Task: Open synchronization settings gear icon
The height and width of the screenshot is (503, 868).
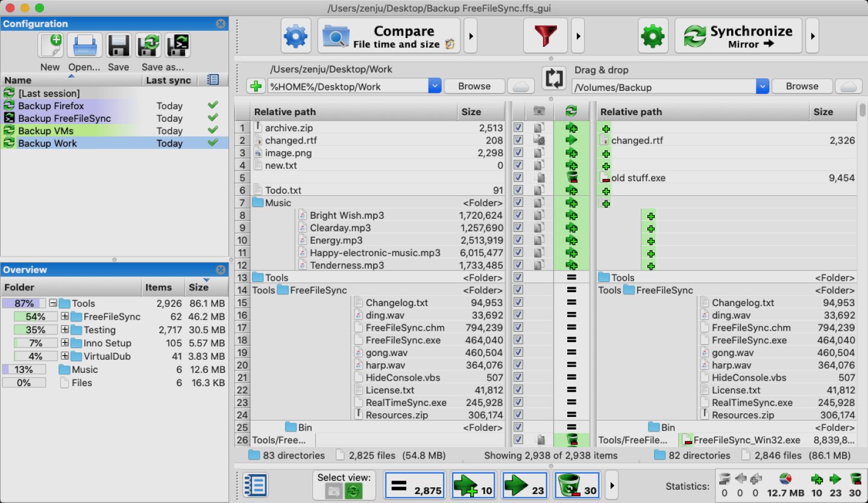Action: click(653, 35)
